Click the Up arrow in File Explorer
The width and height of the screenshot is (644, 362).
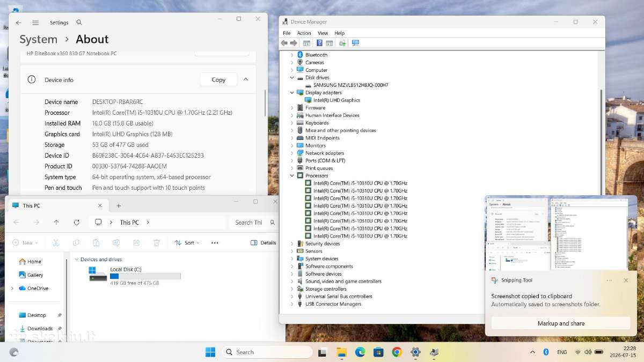[x=56, y=222]
